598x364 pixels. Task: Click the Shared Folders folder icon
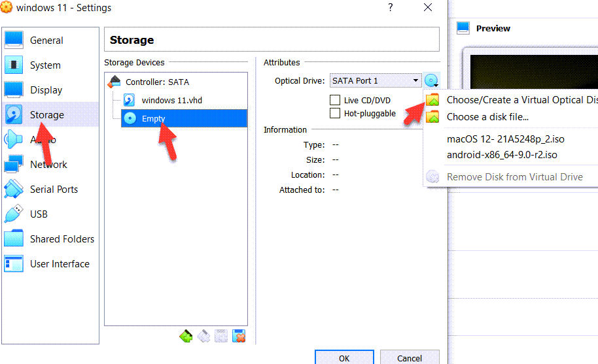pyautogui.click(x=14, y=239)
